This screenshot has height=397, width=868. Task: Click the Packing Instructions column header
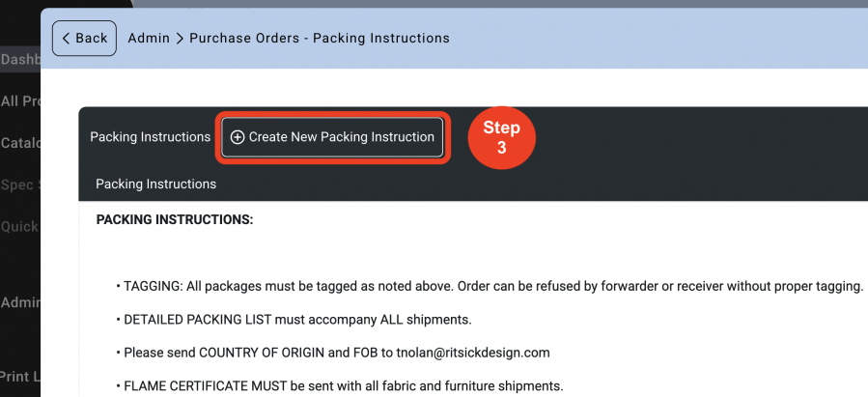click(156, 184)
